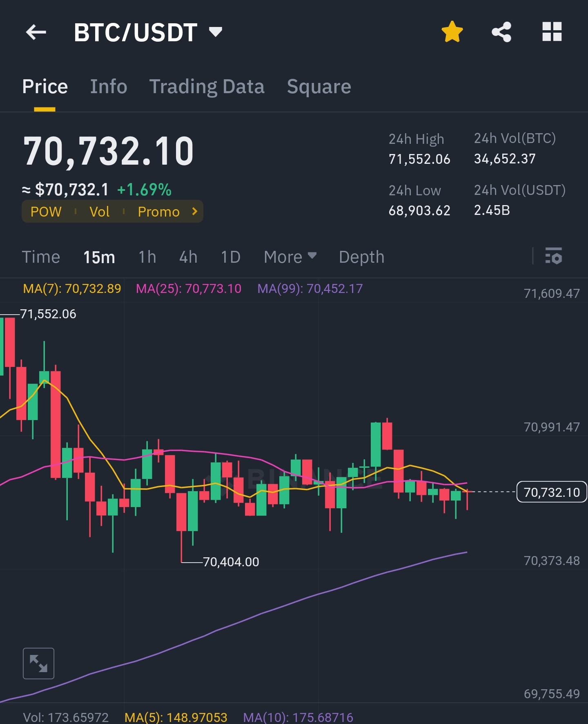The width and height of the screenshot is (588, 724).
Task: Select the 4h chart interval
Action: [x=188, y=257]
